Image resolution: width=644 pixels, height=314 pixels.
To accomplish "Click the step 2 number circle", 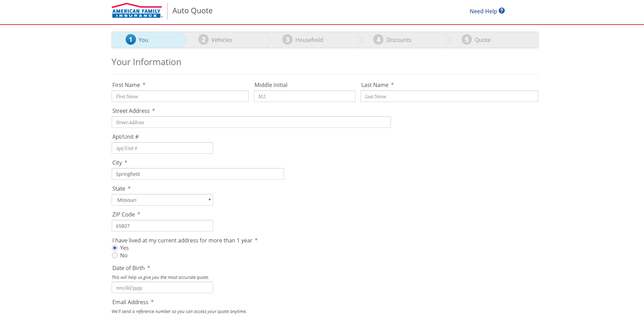I will pyautogui.click(x=204, y=40).
